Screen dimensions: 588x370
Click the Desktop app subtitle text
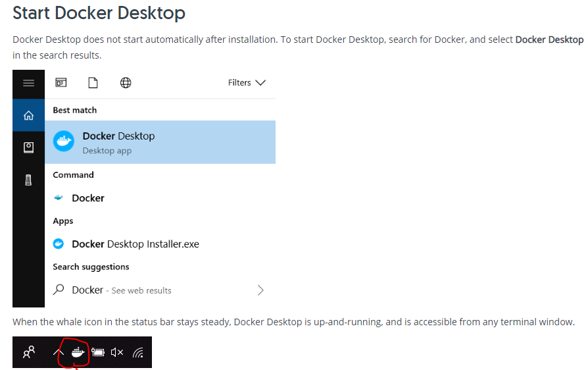coord(107,151)
